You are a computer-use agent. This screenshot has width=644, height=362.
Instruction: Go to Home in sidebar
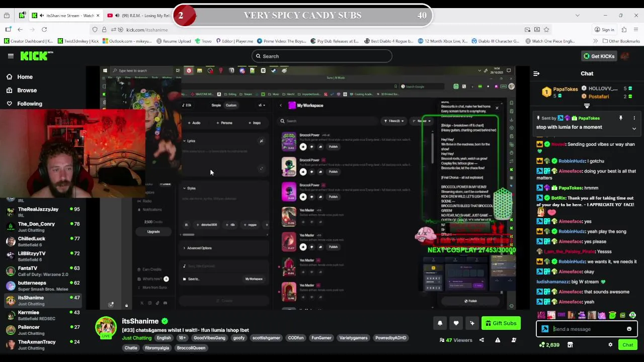coord(19,77)
